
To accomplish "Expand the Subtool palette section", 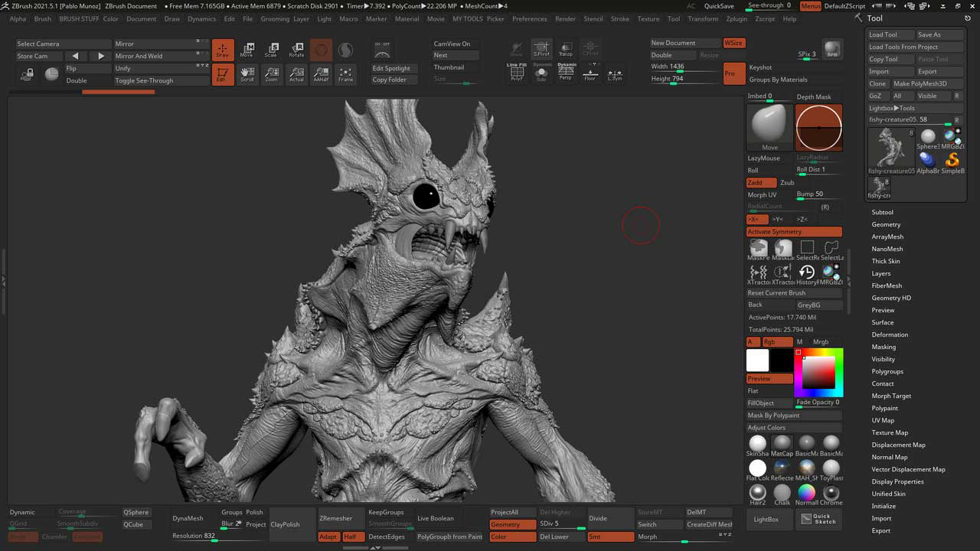I will pos(882,212).
